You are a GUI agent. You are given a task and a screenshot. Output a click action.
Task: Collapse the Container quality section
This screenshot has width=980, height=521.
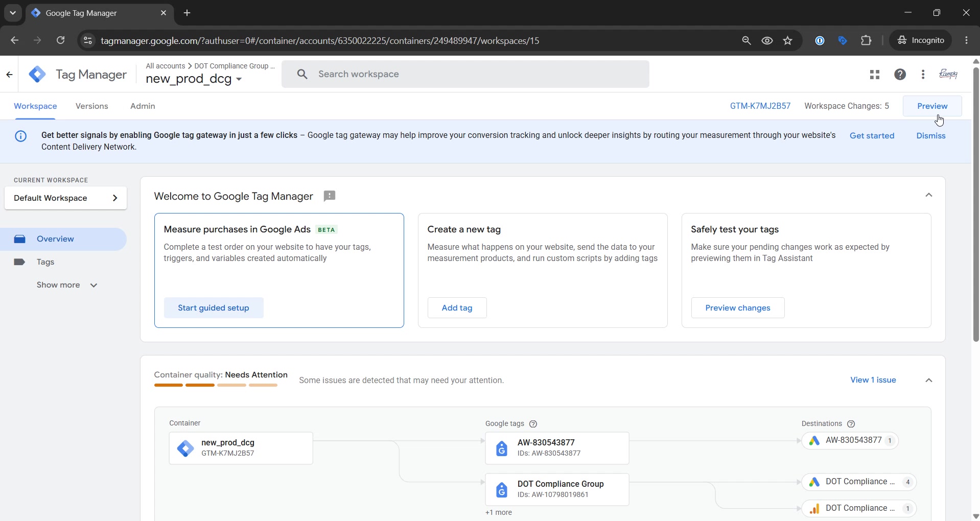928,380
